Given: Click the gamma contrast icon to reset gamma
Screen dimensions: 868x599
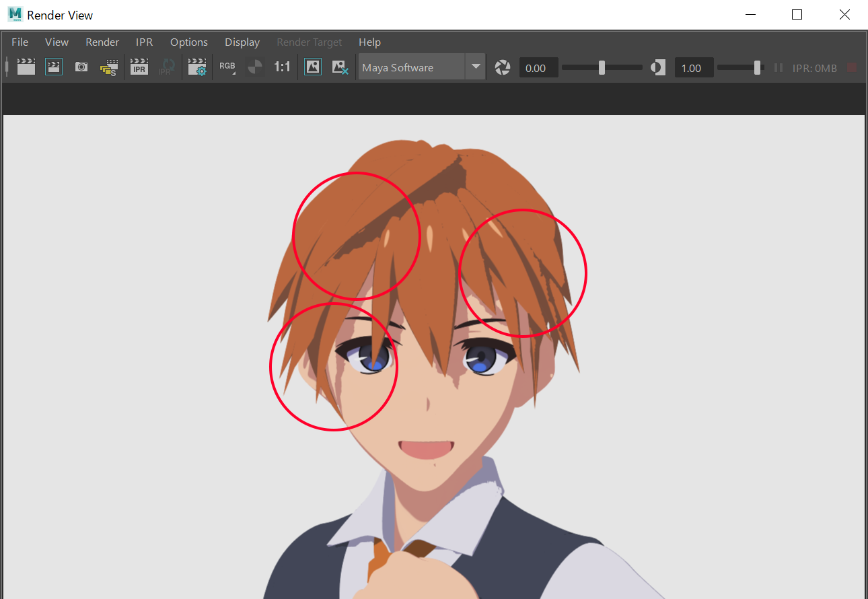Looking at the screenshot, I should (x=658, y=67).
